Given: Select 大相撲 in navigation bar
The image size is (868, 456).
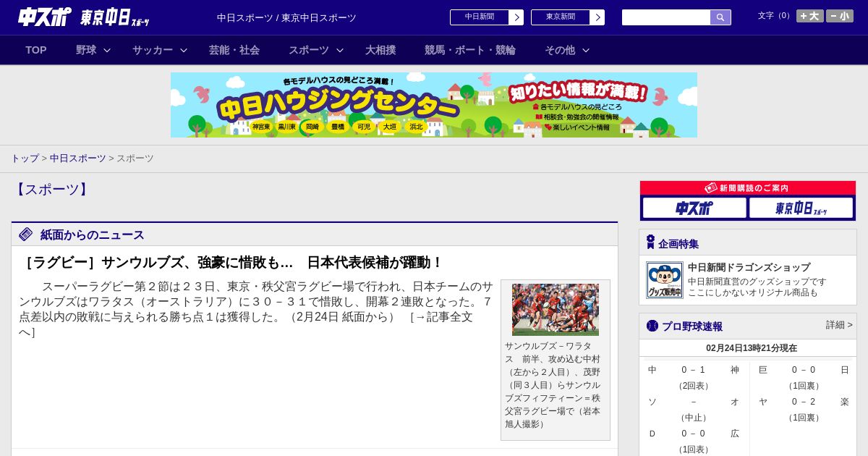Looking at the screenshot, I should point(380,50).
